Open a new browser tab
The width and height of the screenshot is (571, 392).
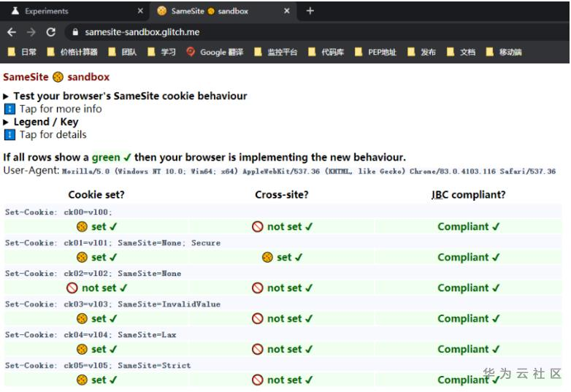(x=310, y=11)
